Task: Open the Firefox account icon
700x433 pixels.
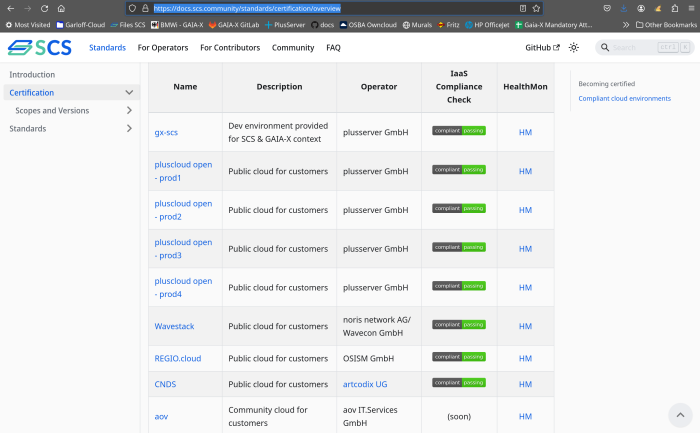Action: (641, 8)
